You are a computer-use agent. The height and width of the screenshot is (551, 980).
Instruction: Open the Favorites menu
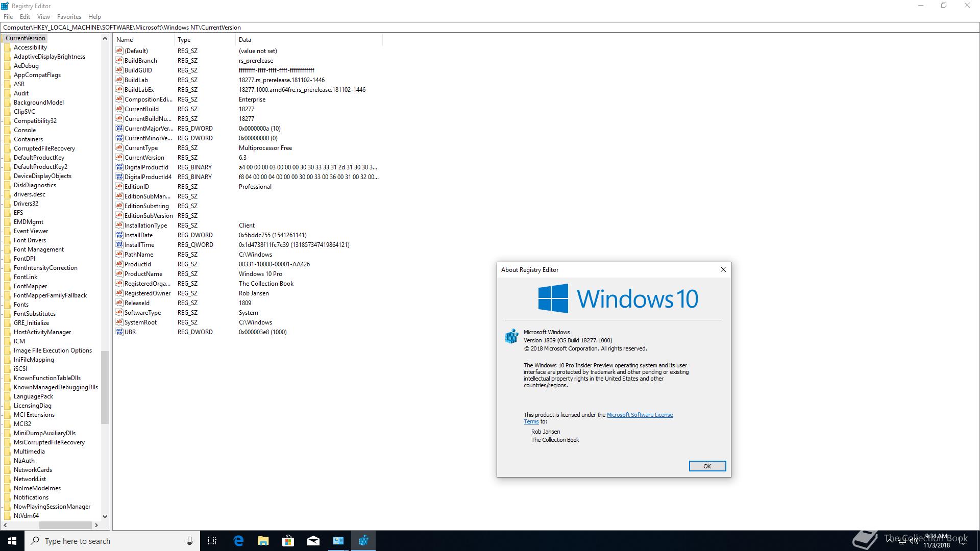pos(69,16)
